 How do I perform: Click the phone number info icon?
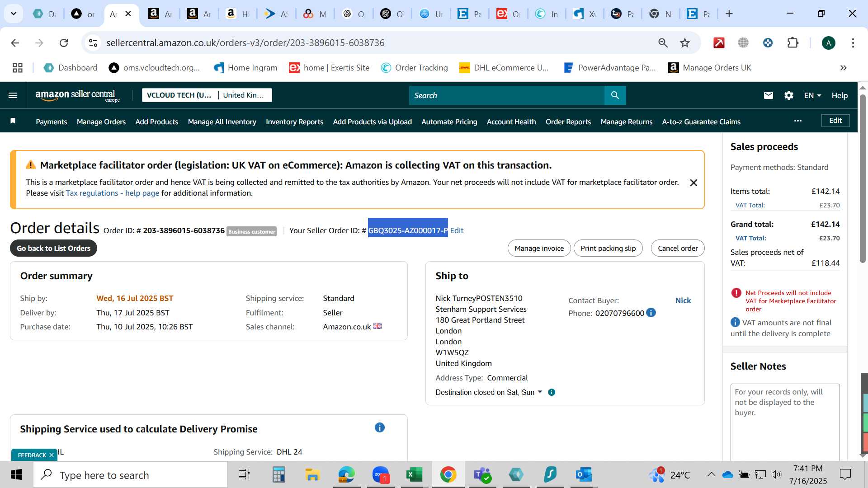(651, 313)
